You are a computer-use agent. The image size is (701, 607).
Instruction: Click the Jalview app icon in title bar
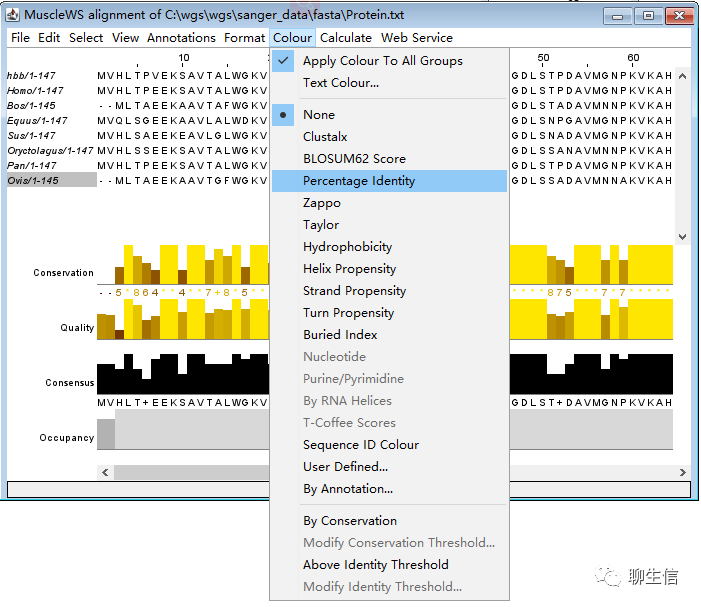pyautogui.click(x=12, y=15)
